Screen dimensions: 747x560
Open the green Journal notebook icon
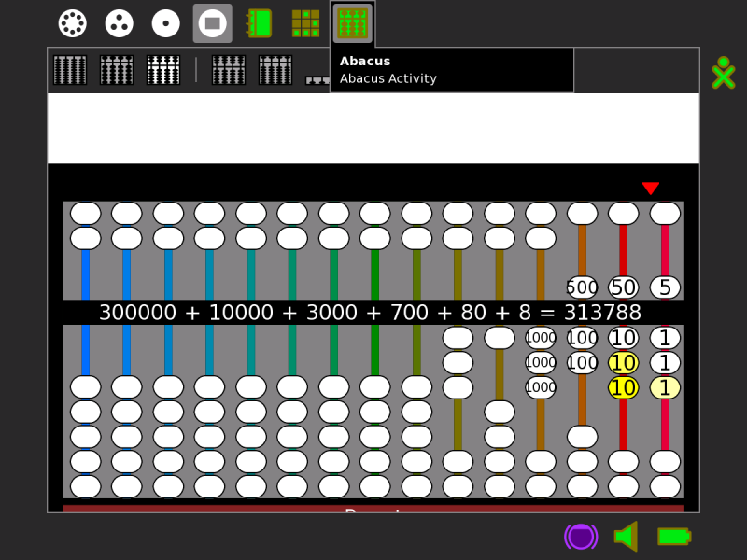point(259,23)
